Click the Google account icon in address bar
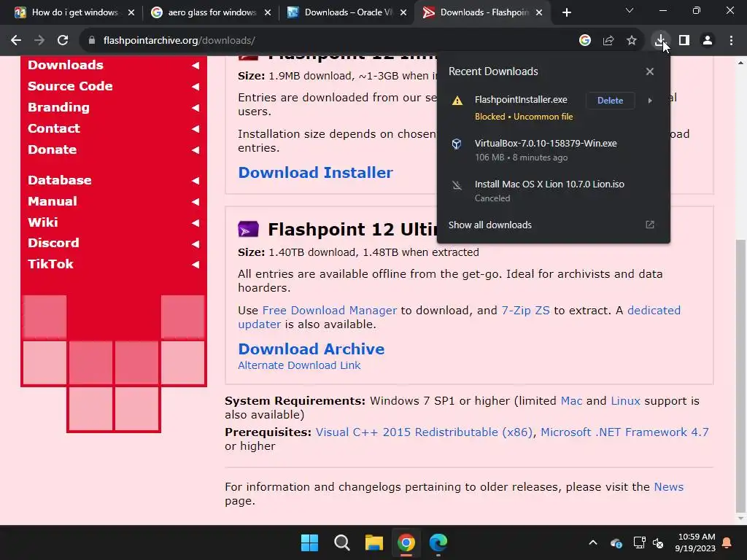This screenshot has height=560, width=747. tap(585, 41)
